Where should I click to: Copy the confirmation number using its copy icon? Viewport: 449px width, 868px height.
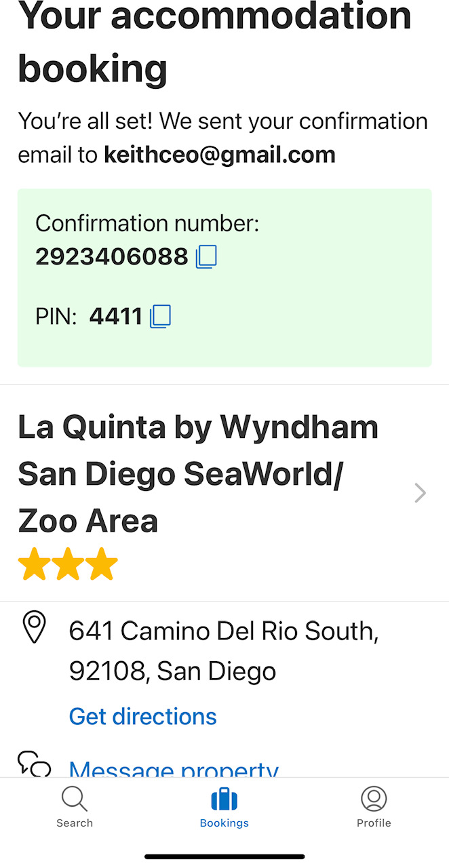206,257
